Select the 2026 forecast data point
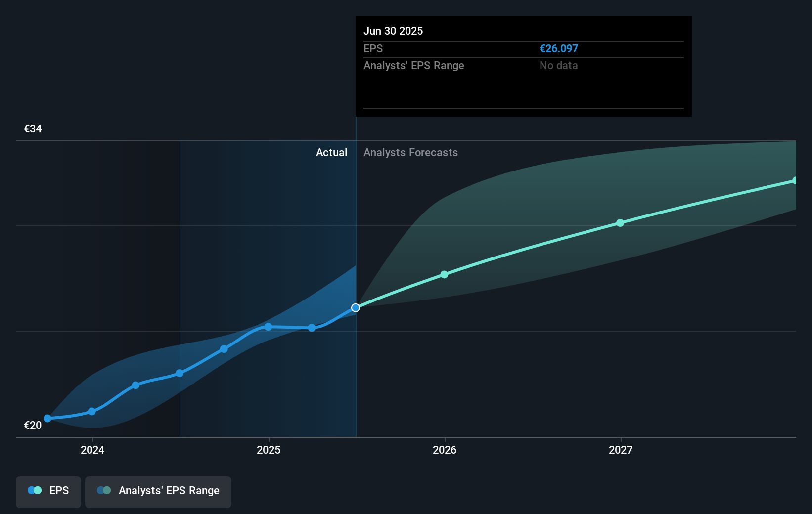 coord(444,274)
